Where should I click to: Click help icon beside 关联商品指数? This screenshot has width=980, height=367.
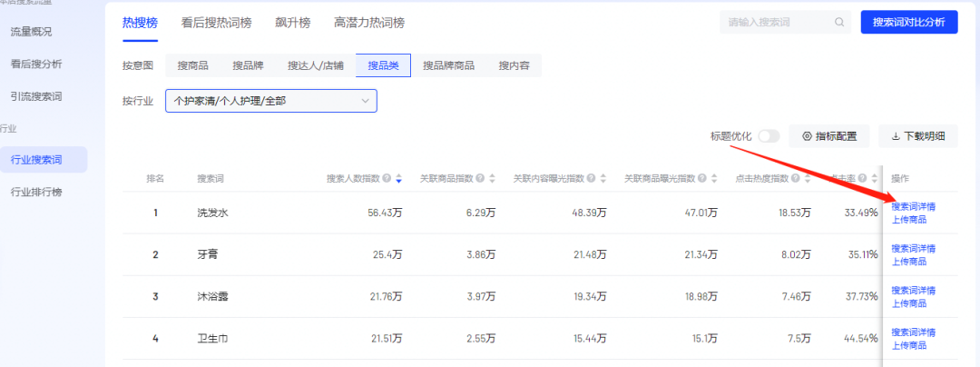[x=479, y=179]
